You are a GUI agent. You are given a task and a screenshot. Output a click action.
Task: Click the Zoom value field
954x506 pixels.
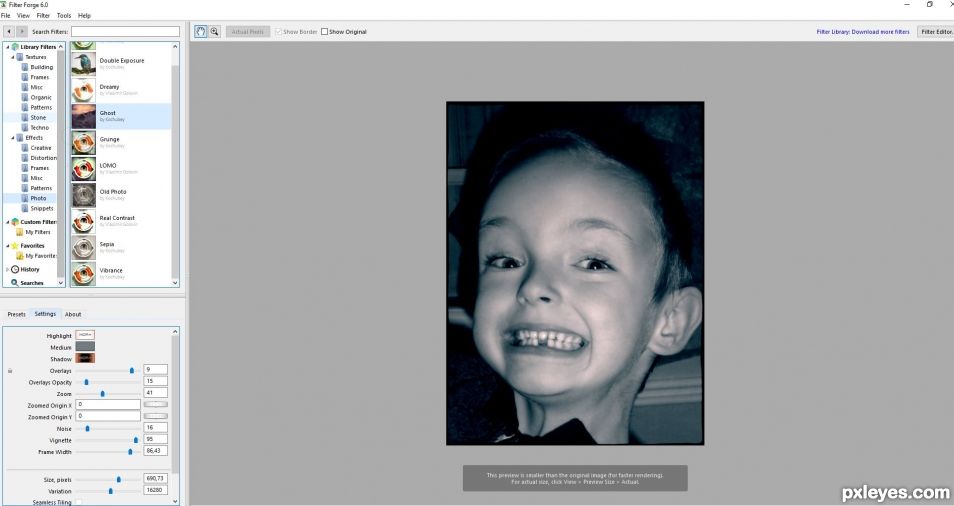pos(156,393)
